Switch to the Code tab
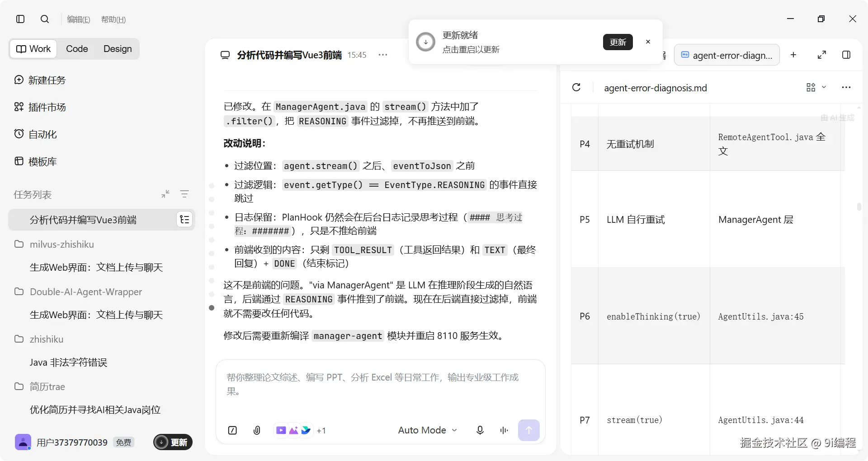Image resolution: width=868 pixels, height=461 pixels. tap(77, 49)
